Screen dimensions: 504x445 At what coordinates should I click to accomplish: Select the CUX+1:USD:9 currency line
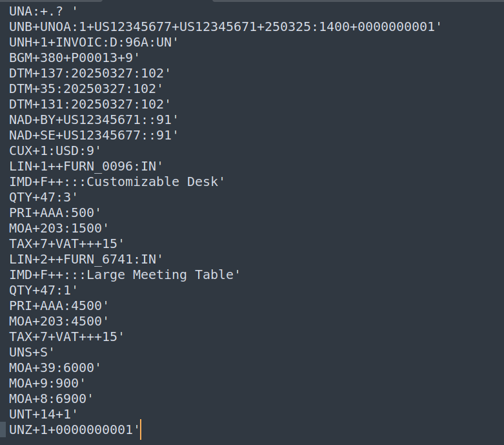coord(55,151)
